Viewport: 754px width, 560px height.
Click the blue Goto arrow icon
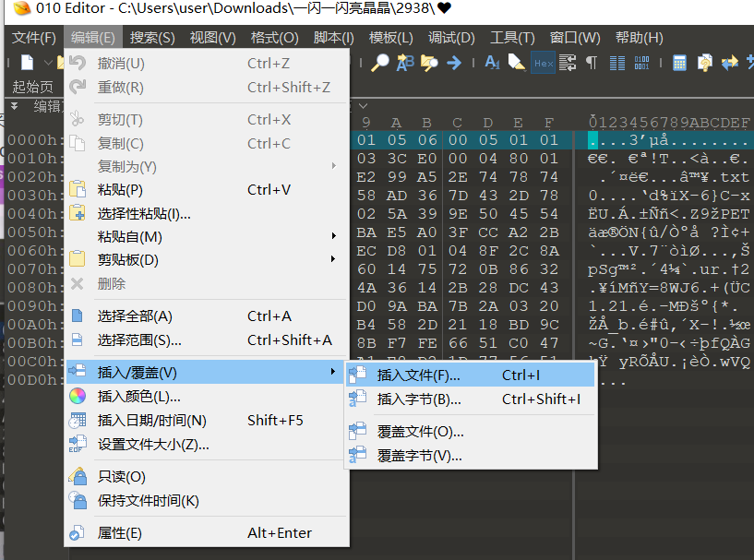click(454, 63)
